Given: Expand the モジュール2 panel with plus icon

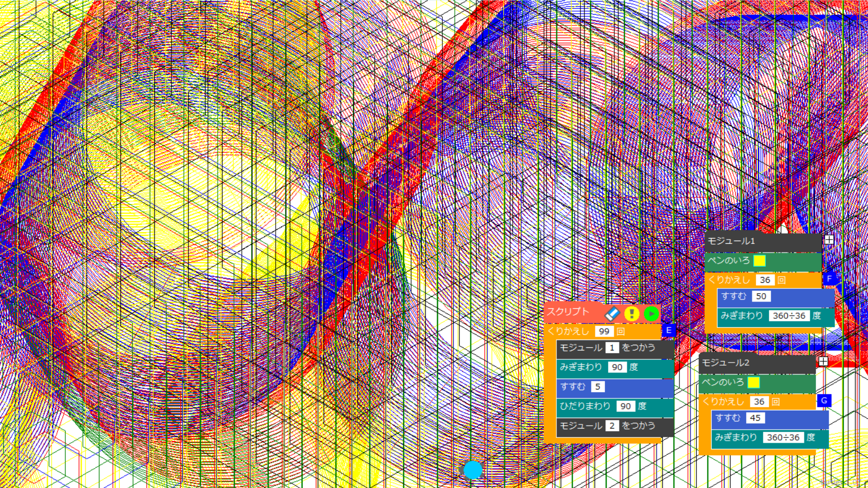Looking at the screenshot, I should coord(823,361).
